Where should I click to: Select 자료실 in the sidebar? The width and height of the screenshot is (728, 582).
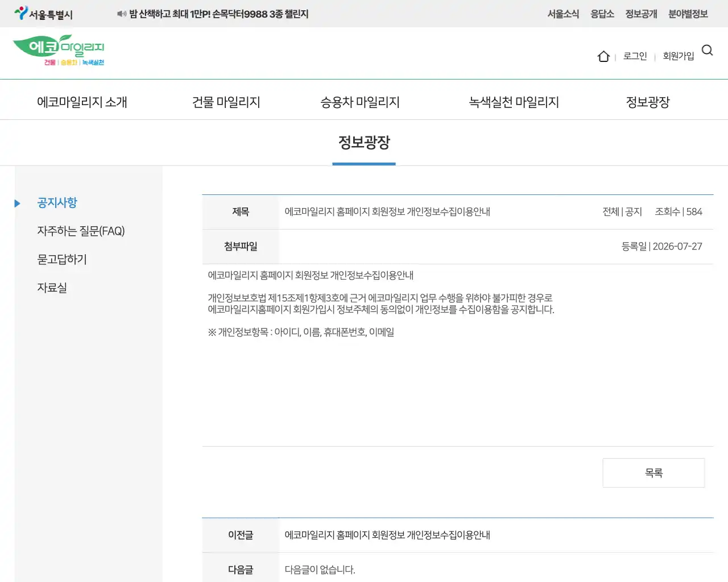(x=52, y=288)
